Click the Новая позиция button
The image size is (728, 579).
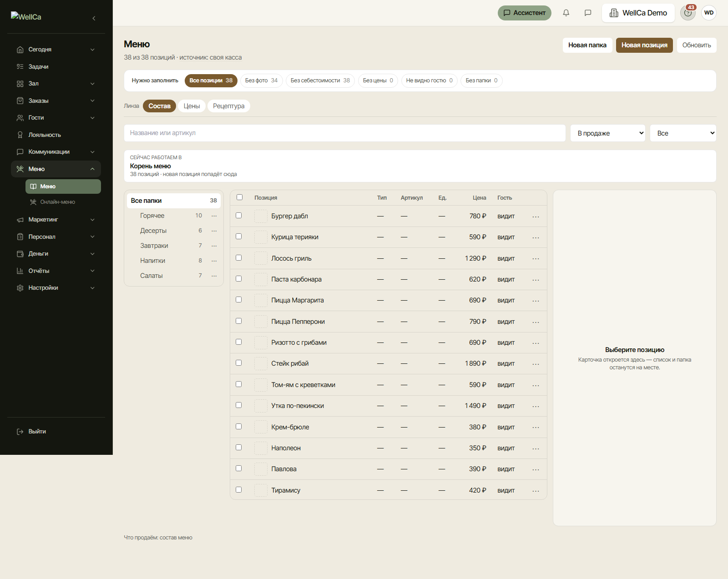(644, 45)
